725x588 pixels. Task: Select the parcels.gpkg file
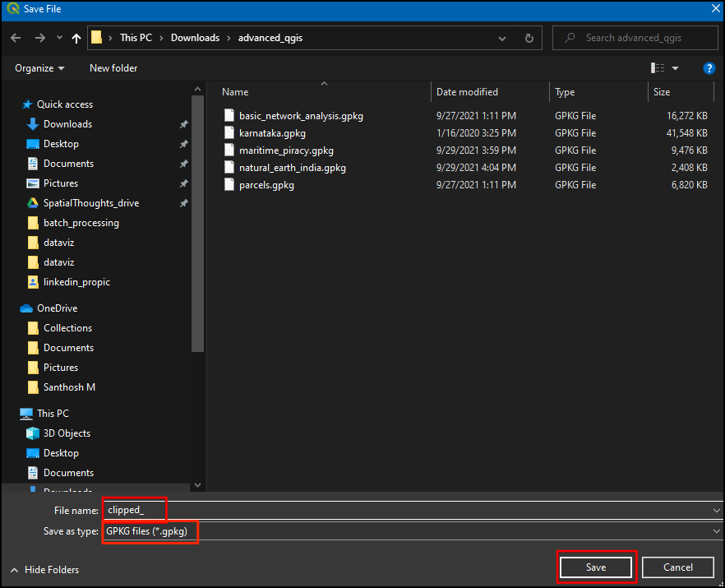[x=266, y=185]
